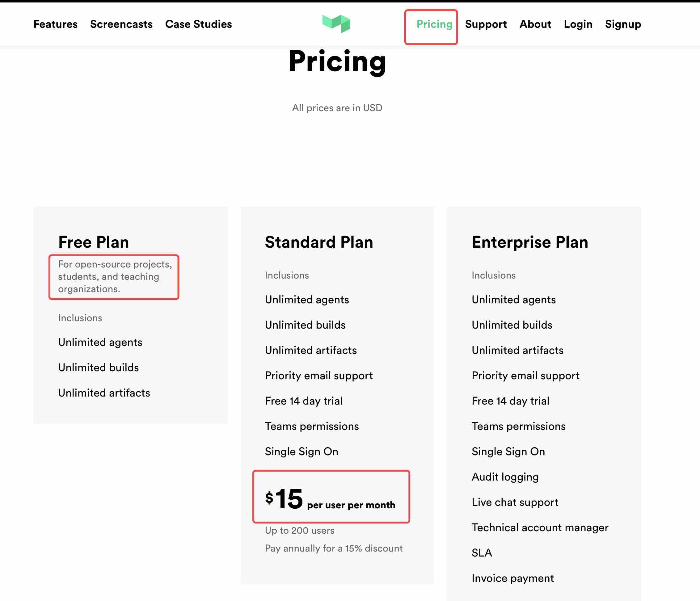Go to the Screencasts page

coord(121,24)
